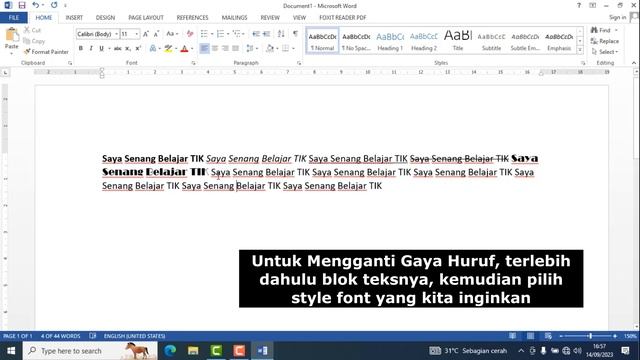Click the Copy command

click(x=34, y=41)
